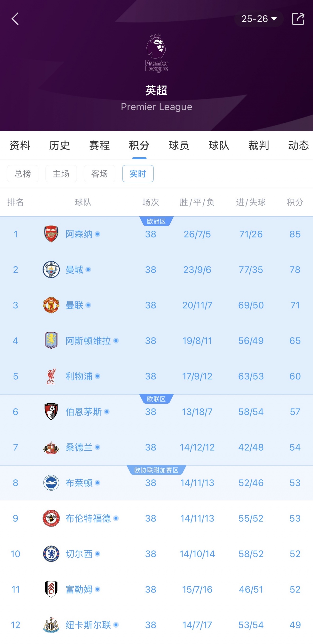Image resolution: width=313 pixels, height=644 pixels.
Task: Select the 实时 live filter
Action: (138, 173)
